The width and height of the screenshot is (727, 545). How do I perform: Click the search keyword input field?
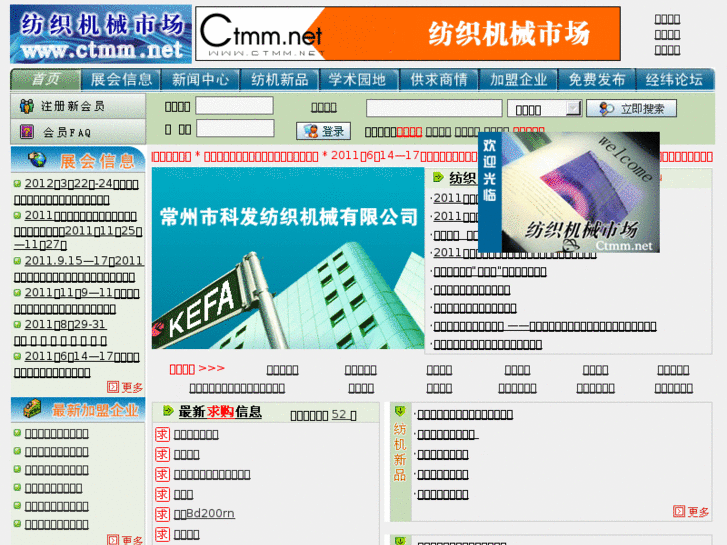point(434,108)
